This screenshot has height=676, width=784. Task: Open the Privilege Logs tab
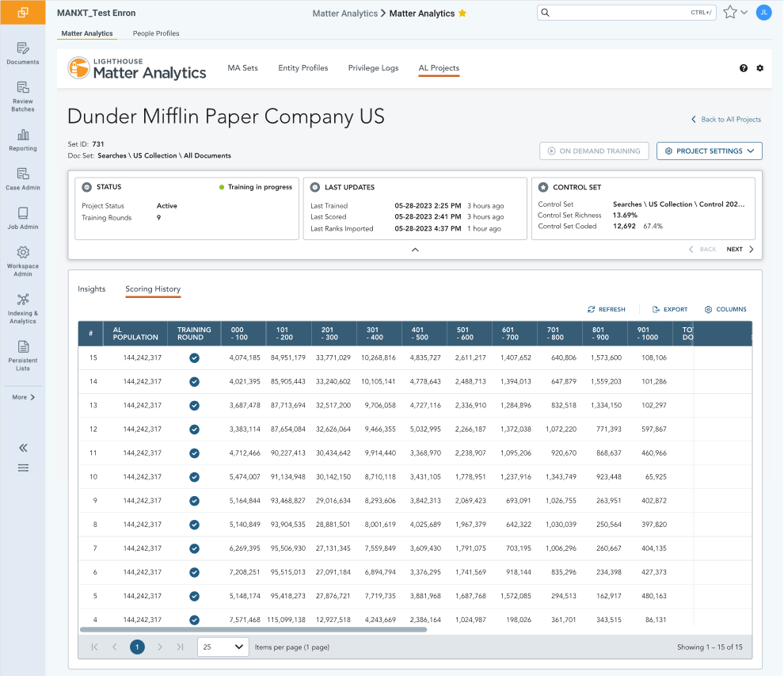[373, 68]
